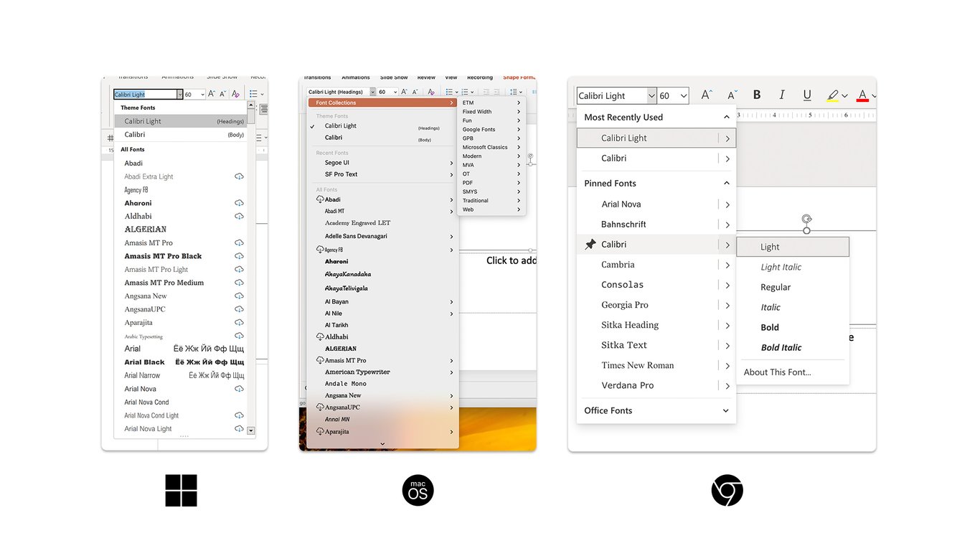980x551 pixels.
Task: Click Increase Font Size in the web panel
Action: 707,95
